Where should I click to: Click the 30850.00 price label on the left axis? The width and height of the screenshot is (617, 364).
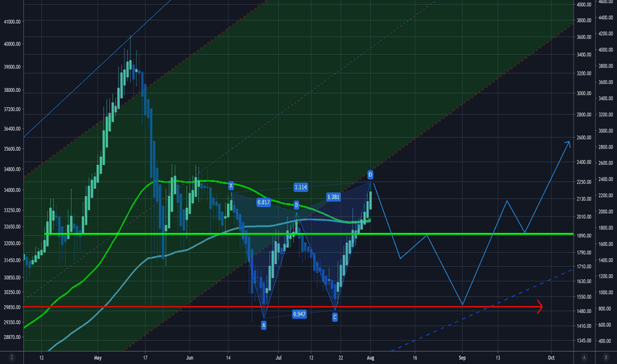tap(12, 277)
